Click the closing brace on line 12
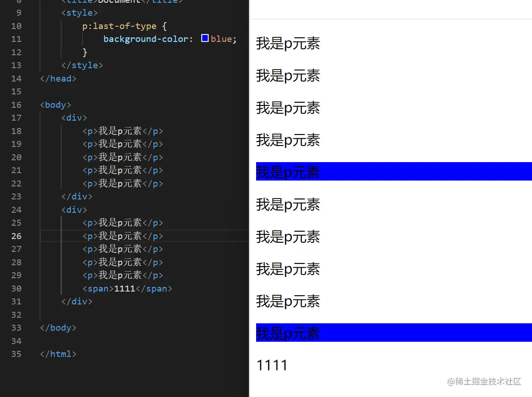532x397 pixels. click(85, 52)
